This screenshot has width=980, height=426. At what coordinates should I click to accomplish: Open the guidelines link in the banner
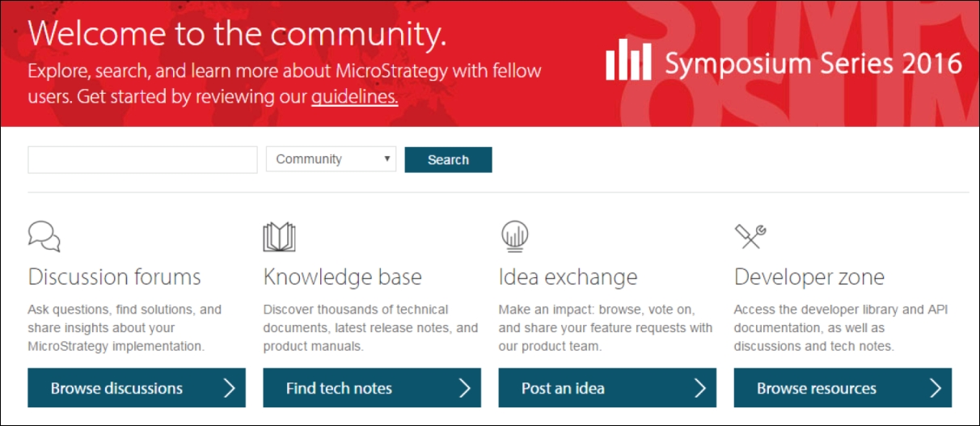(x=355, y=97)
